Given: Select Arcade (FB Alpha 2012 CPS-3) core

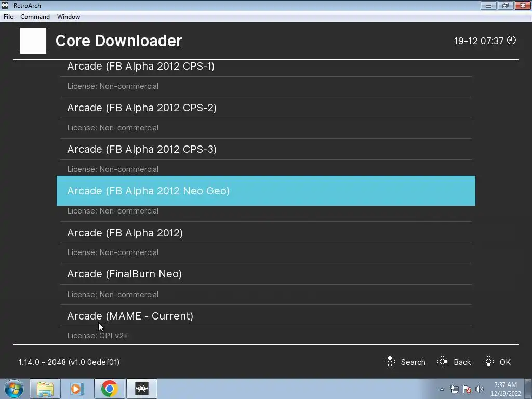Looking at the screenshot, I should point(266,149).
